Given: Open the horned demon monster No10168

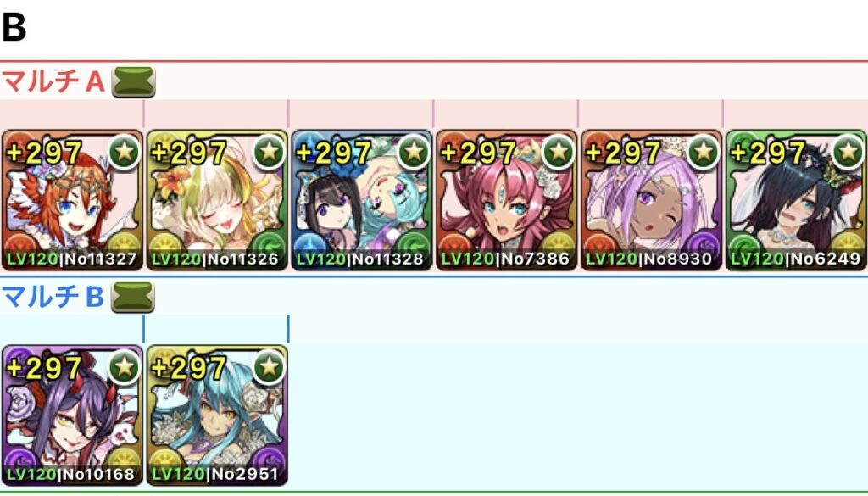Looking at the screenshot, I should [x=72, y=415].
